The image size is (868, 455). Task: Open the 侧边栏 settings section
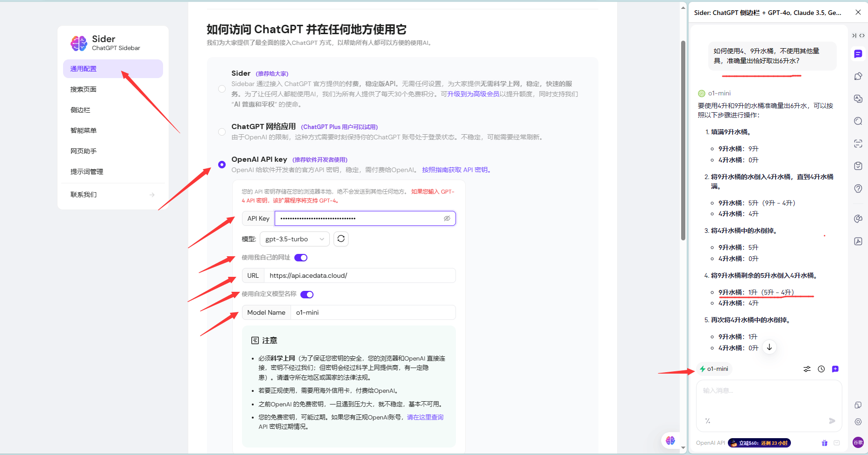(80, 110)
